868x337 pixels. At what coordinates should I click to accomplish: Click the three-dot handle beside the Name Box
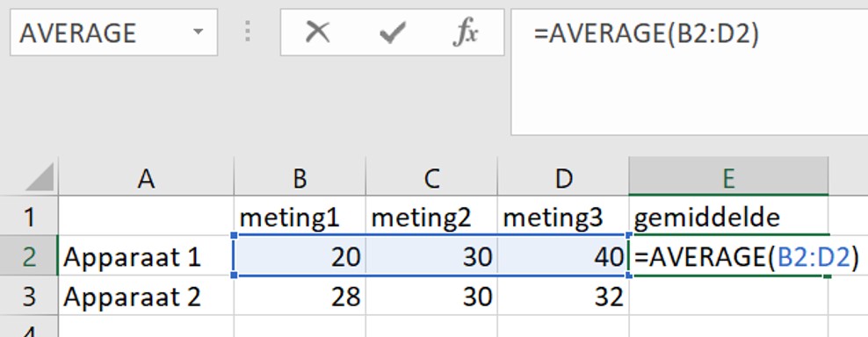coord(248,32)
